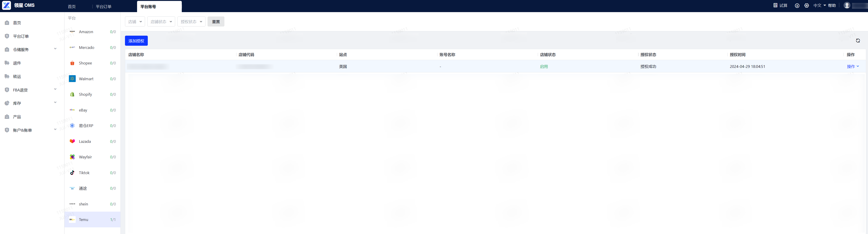Select the Shopee platform logo
This screenshot has width=868, height=234.
click(72, 63)
